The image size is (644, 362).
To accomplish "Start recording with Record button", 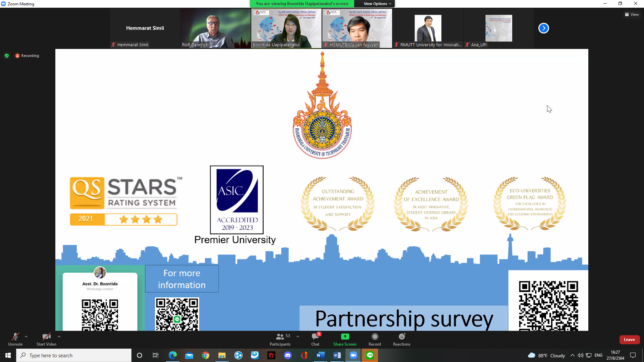I will click(x=375, y=339).
